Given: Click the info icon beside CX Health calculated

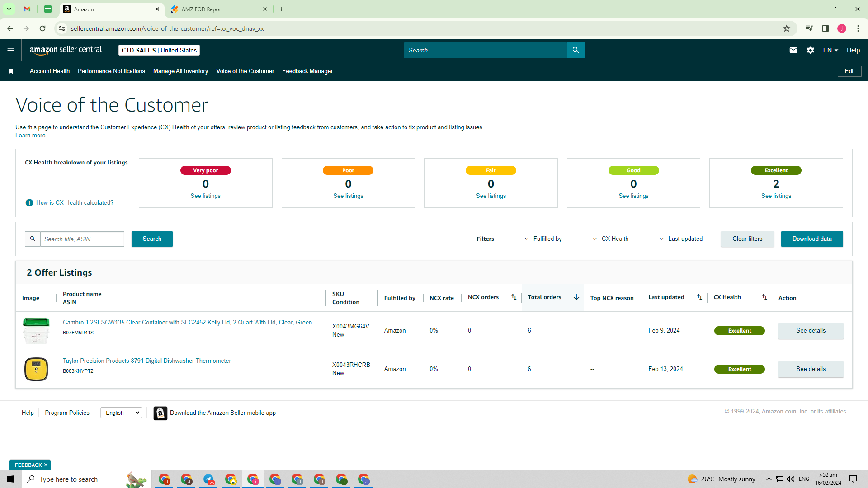Looking at the screenshot, I should click(29, 203).
